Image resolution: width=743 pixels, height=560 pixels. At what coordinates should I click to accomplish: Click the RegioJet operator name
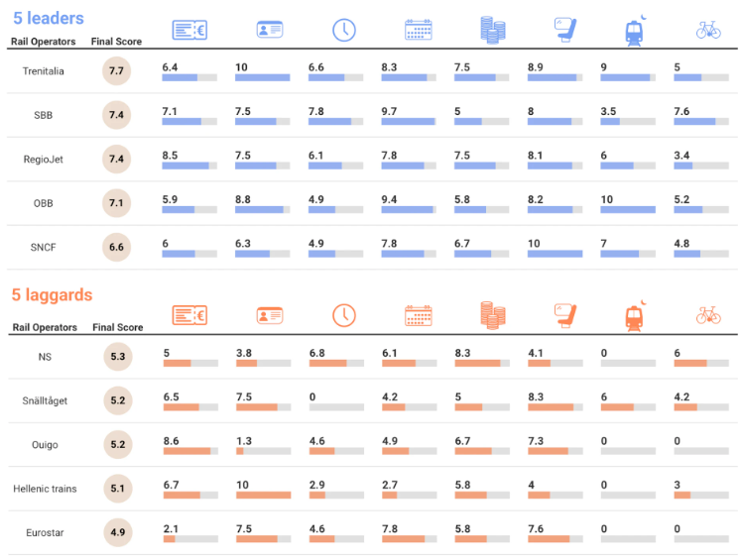point(44,159)
